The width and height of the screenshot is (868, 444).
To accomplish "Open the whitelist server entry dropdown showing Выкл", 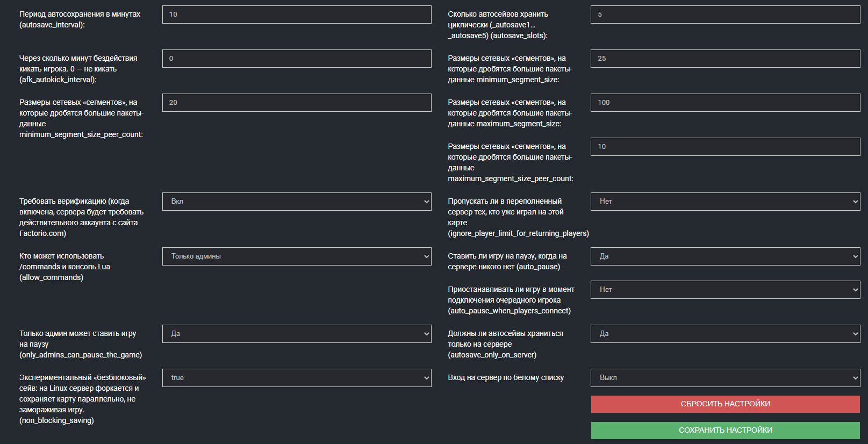I will pyautogui.click(x=724, y=378).
